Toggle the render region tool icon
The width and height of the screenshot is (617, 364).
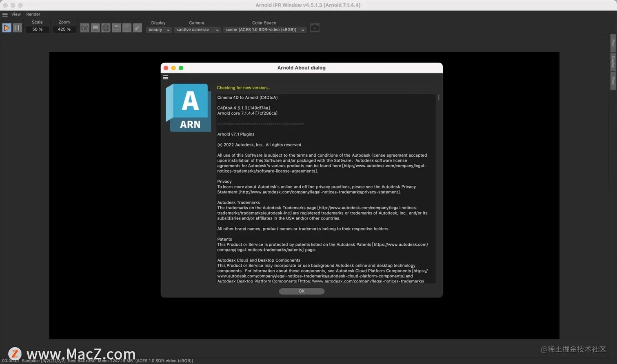point(84,28)
